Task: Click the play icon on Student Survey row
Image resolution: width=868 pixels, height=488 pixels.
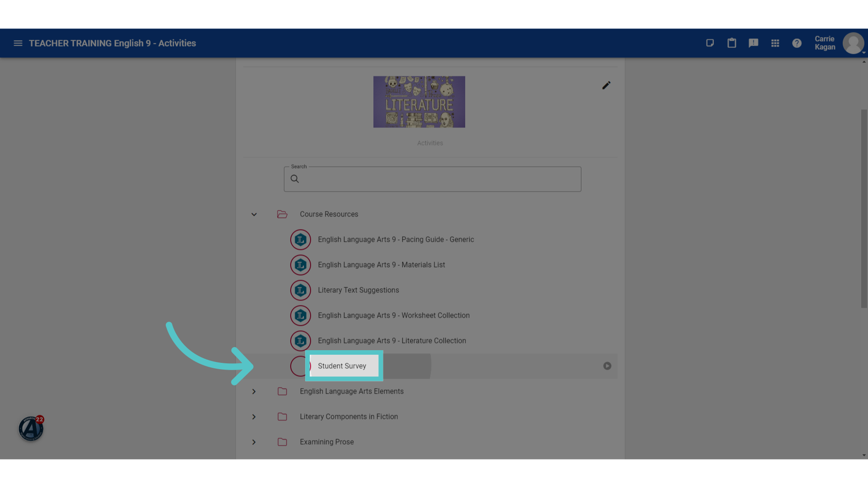Action: [607, 366]
